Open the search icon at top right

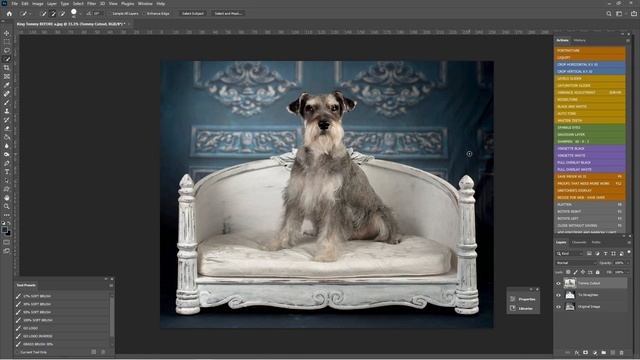(x=609, y=13)
